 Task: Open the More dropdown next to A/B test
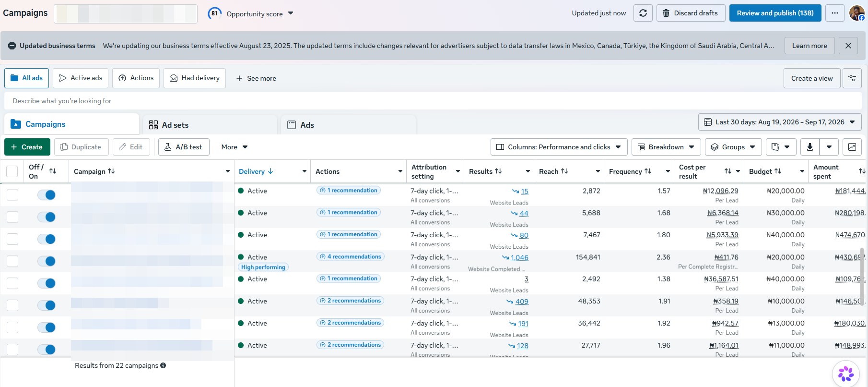[x=235, y=147]
